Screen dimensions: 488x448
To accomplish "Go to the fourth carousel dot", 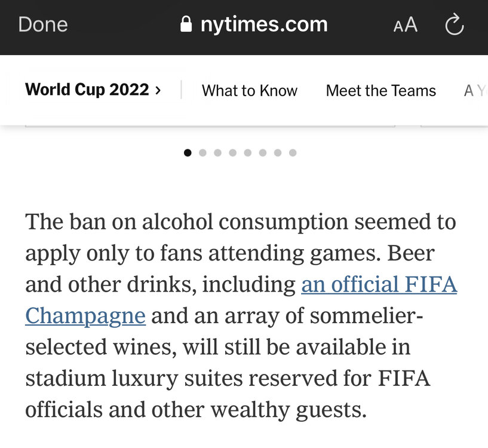I will (x=232, y=153).
